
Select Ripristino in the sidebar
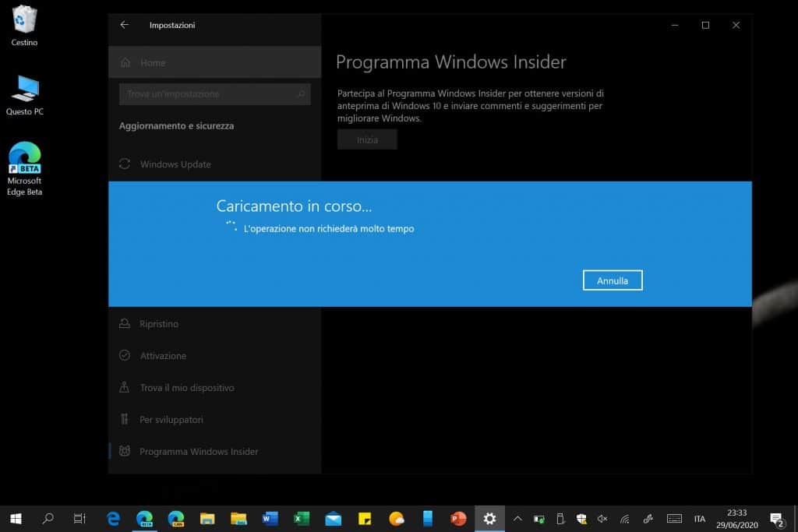pyautogui.click(x=159, y=324)
